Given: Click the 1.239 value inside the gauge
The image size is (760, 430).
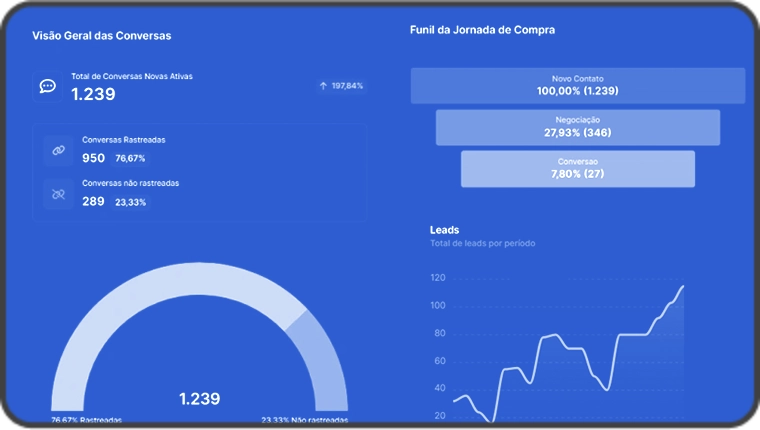Looking at the screenshot, I should click(x=199, y=399).
